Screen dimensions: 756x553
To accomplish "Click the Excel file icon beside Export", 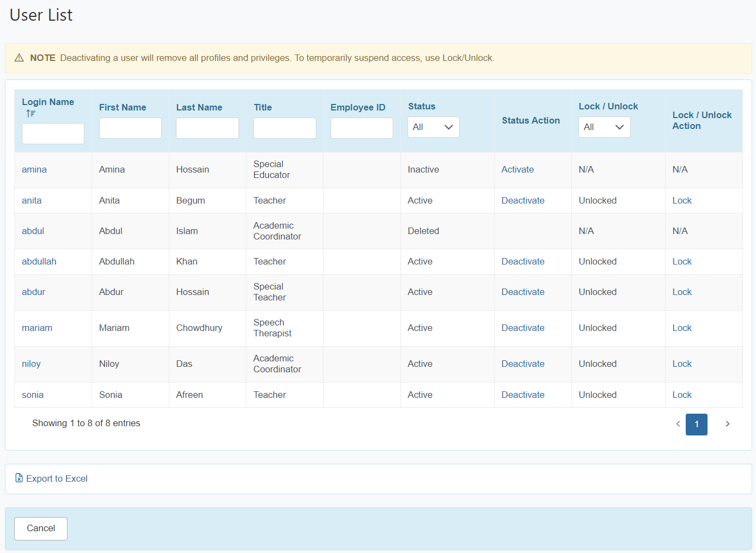I will (x=19, y=478).
